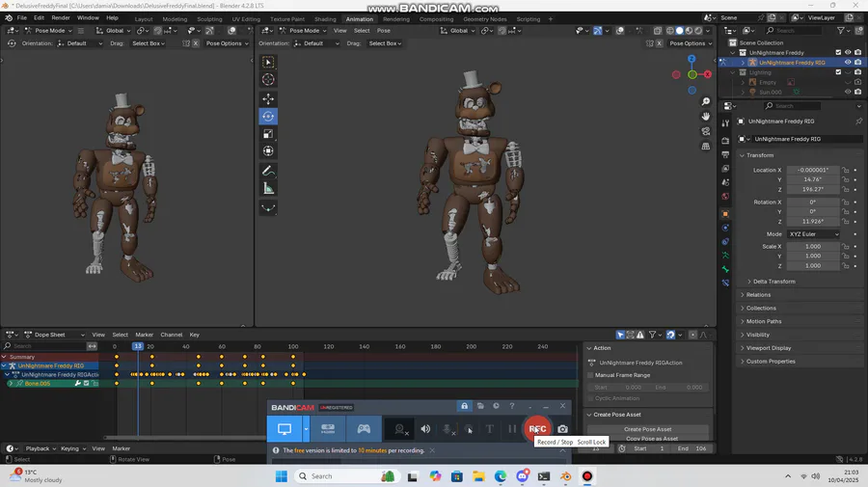Switch to the Sculpting workspace tab
Image resolution: width=868 pixels, height=487 pixels.
[209, 19]
